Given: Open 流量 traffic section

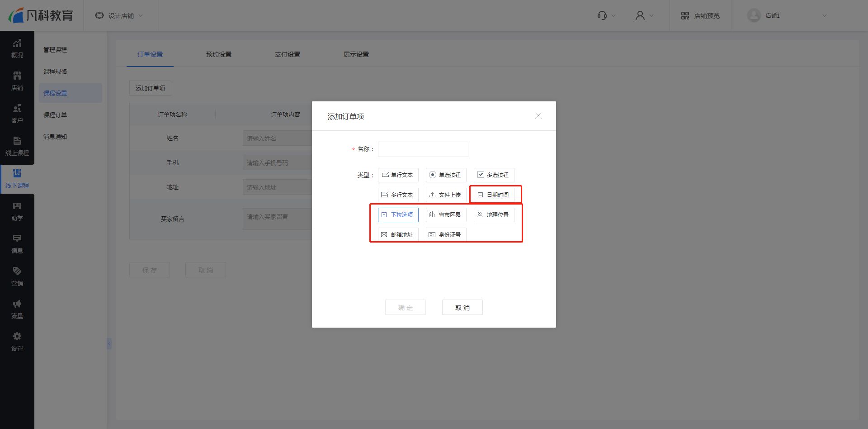Looking at the screenshot, I should [x=17, y=309].
